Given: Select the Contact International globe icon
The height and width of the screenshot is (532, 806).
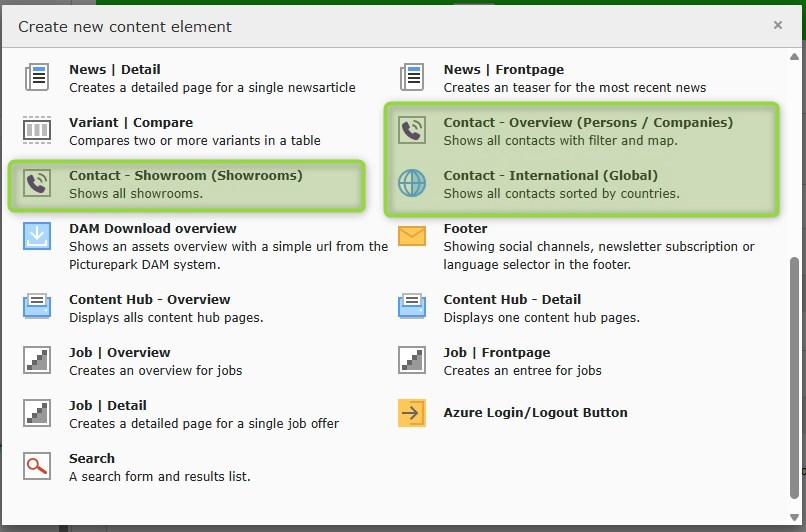Looking at the screenshot, I should tap(412, 183).
